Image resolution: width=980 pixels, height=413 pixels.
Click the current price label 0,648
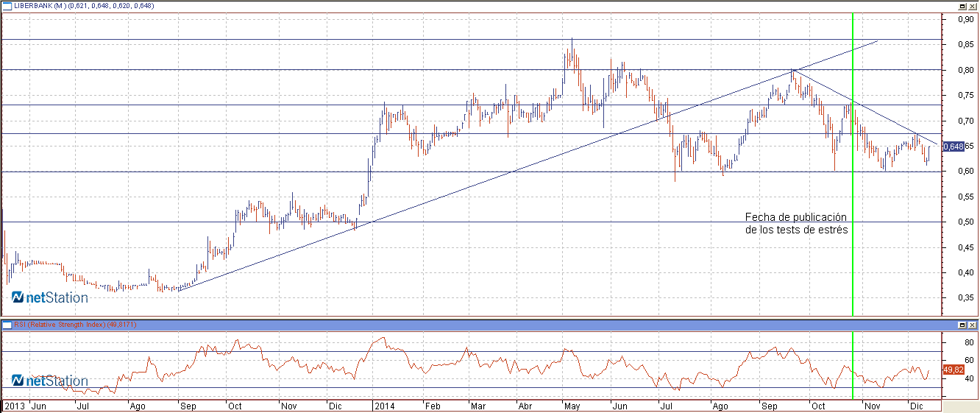pos(954,147)
